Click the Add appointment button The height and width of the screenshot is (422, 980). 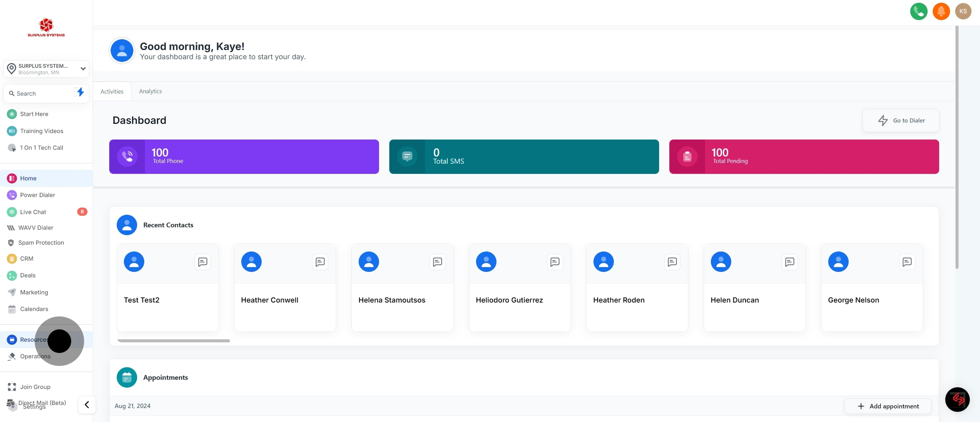click(887, 406)
